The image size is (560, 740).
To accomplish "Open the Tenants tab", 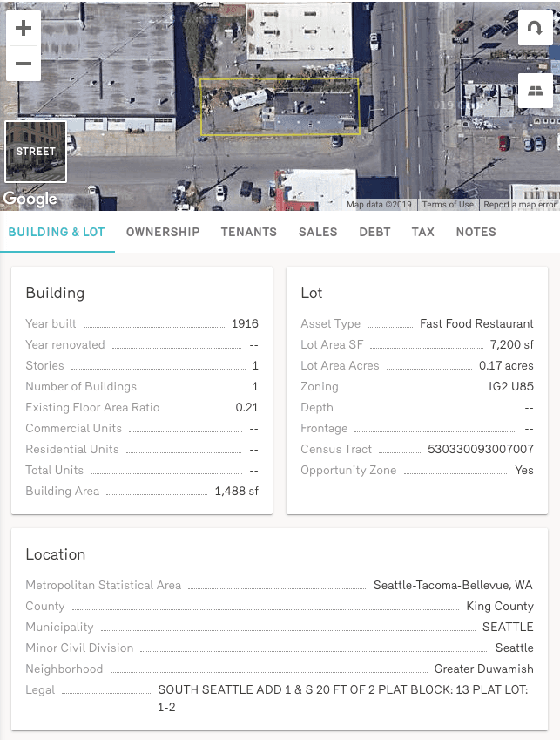I will click(249, 232).
